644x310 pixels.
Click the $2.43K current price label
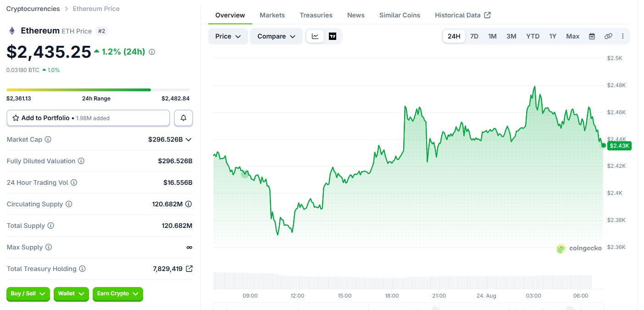click(620, 146)
